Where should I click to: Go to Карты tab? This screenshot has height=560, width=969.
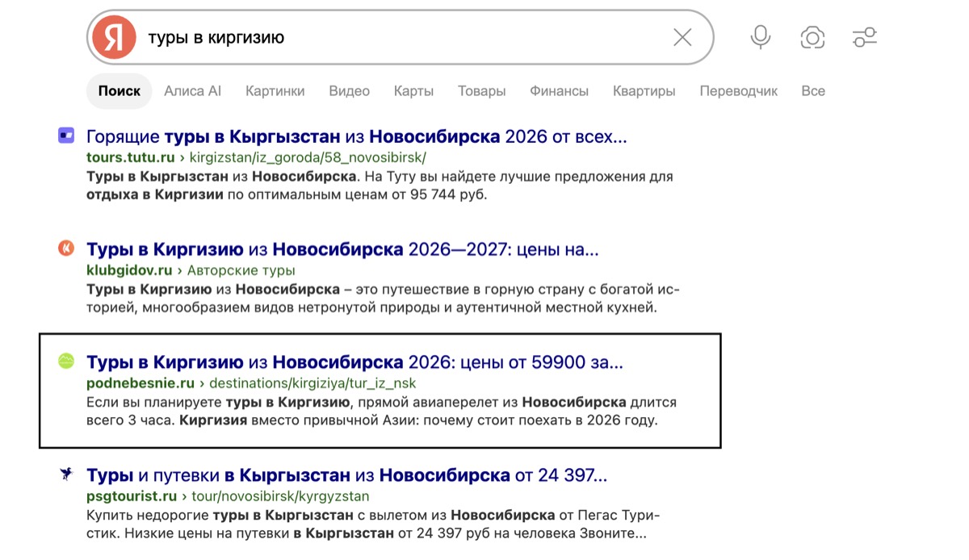pyautogui.click(x=413, y=91)
